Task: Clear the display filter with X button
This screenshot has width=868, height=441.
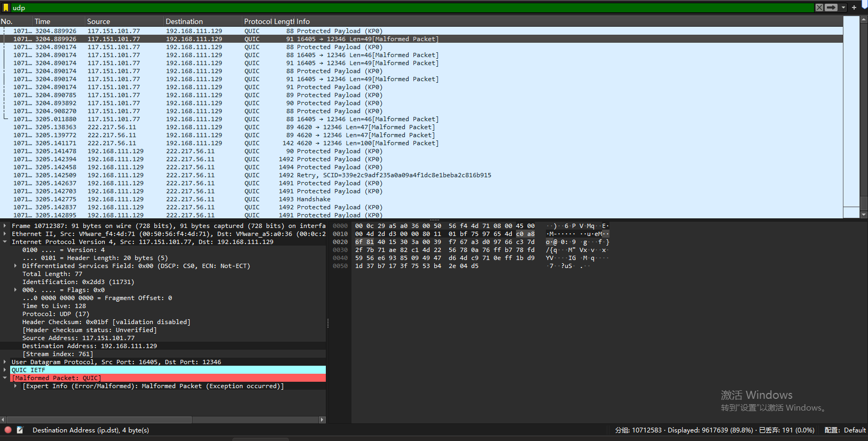Action: tap(819, 7)
